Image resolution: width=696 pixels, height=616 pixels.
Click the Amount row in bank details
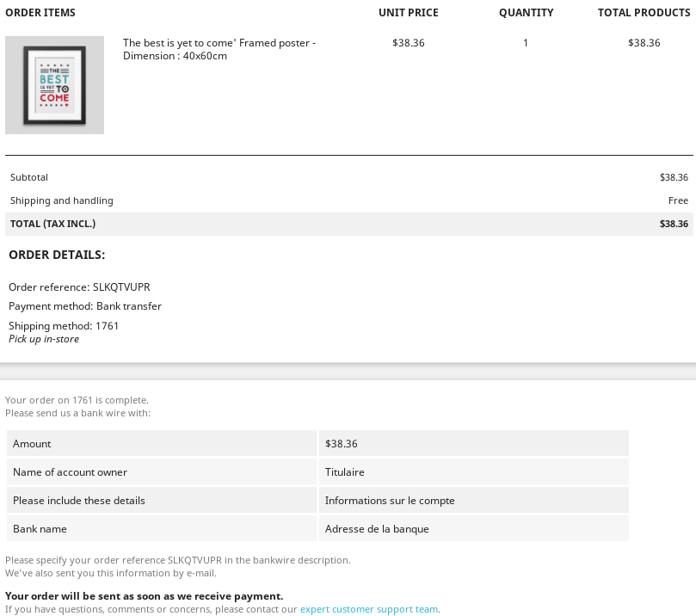(x=32, y=442)
